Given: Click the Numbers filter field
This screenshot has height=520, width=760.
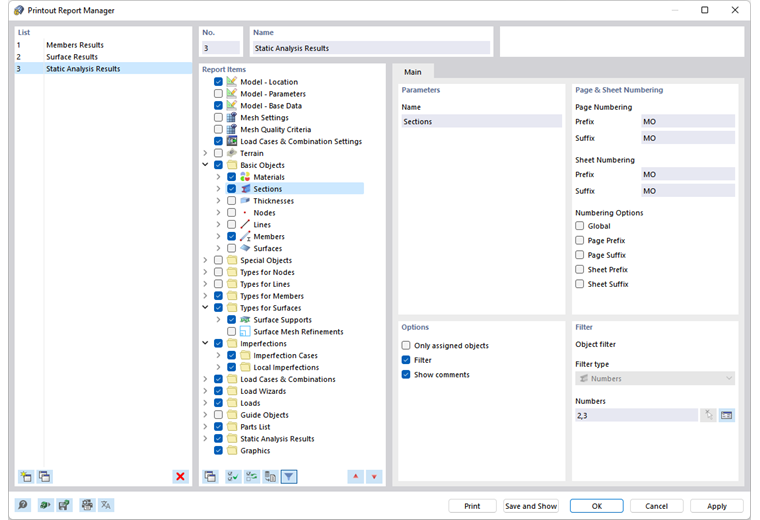Looking at the screenshot, I should 636,415.
